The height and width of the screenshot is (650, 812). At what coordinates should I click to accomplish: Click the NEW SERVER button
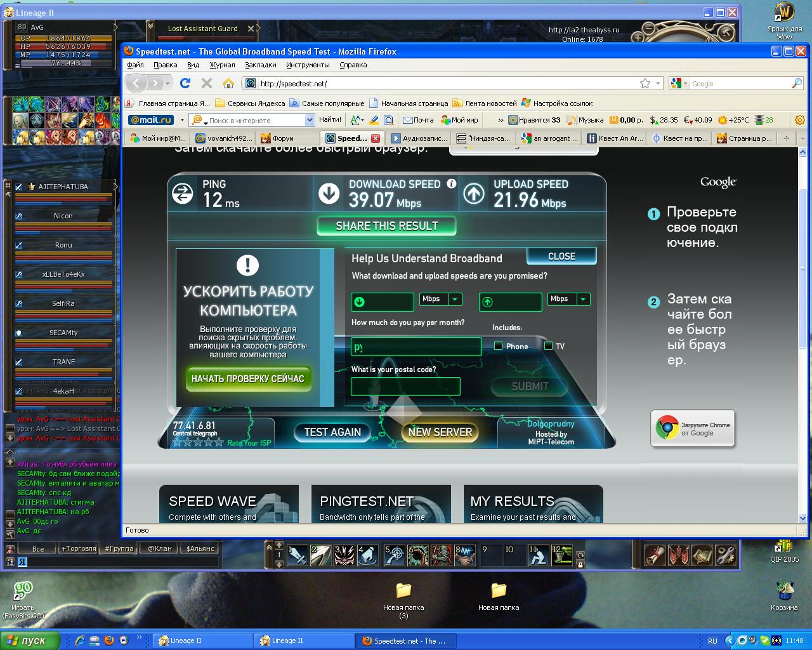pos(440,432)
